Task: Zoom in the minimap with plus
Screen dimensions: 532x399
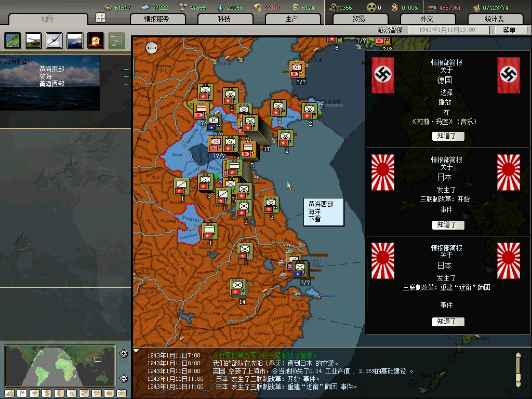Action: coord(124,353)
